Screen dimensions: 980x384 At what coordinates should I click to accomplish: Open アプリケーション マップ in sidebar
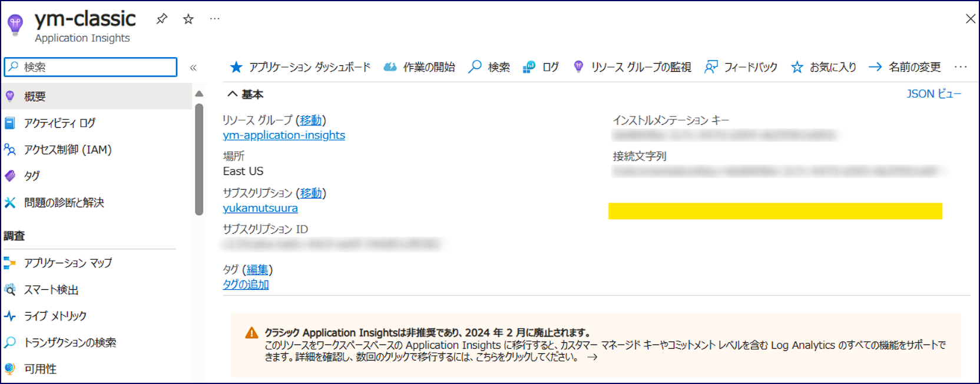[68, 263]
